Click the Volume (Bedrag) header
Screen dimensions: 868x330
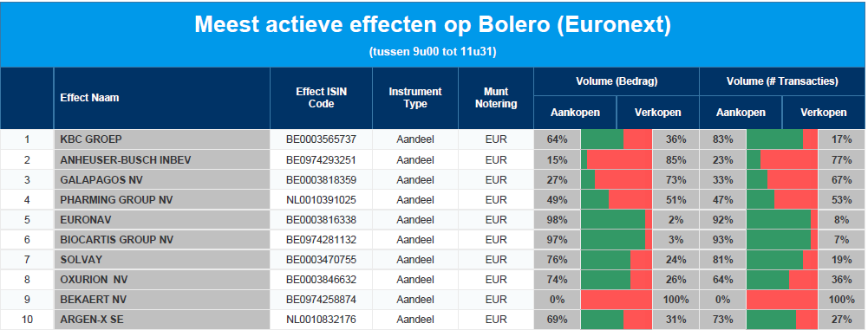(617, 81)
